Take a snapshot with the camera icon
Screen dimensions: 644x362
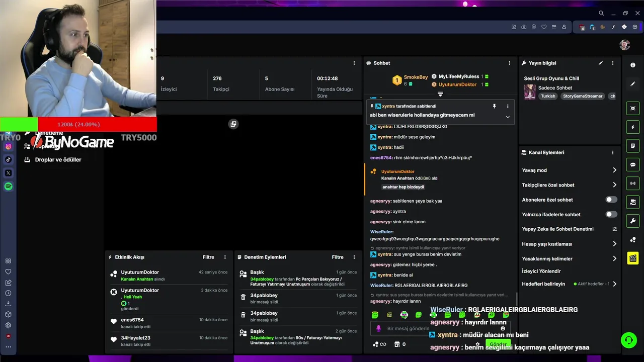pos(524,27)
